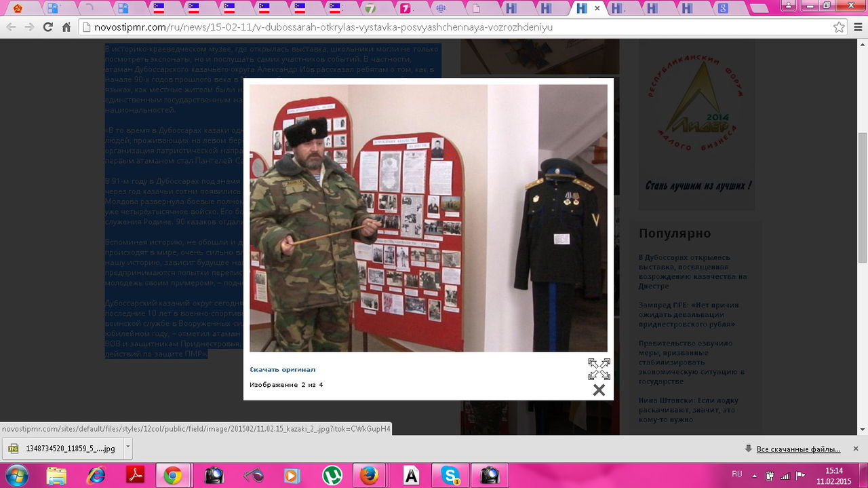Viewport: 868px width, 488px height.
Task: Go forward in browser history
Action: [29, 27]
